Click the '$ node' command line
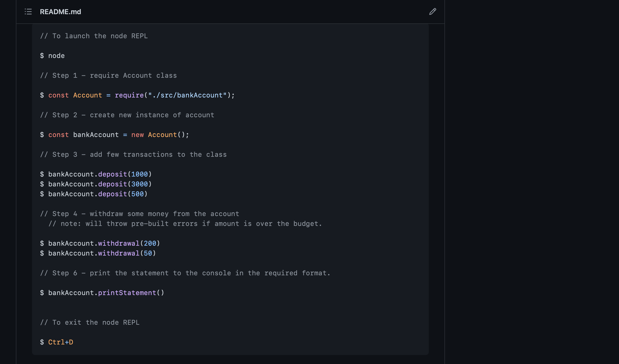Screen dimensions: 619x364 52,56
